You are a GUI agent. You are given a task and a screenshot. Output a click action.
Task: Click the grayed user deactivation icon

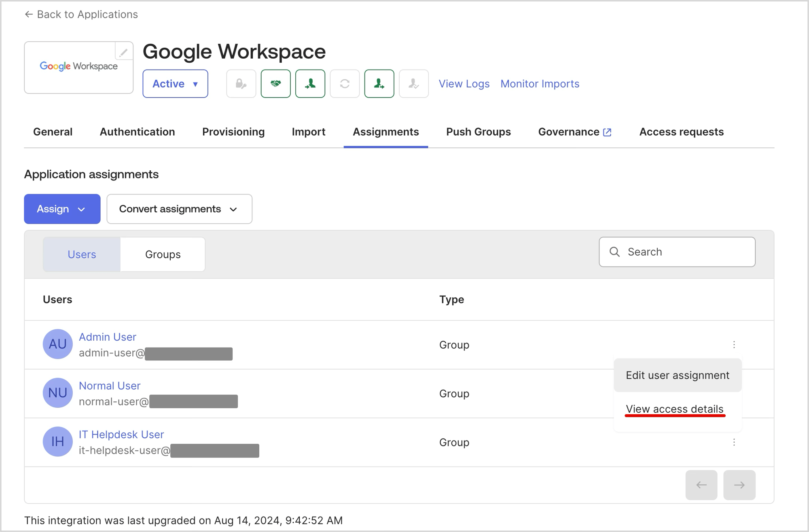click(x=414, y=84)
